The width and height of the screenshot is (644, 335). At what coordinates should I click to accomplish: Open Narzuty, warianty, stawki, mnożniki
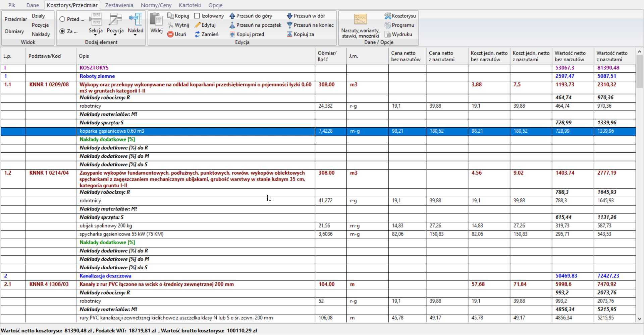coord(360,26)
